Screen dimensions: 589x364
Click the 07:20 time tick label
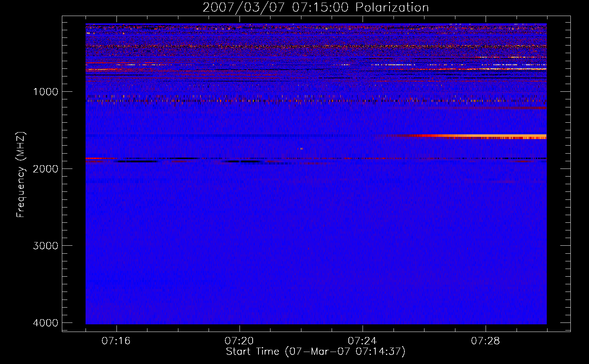coord(239,341)
